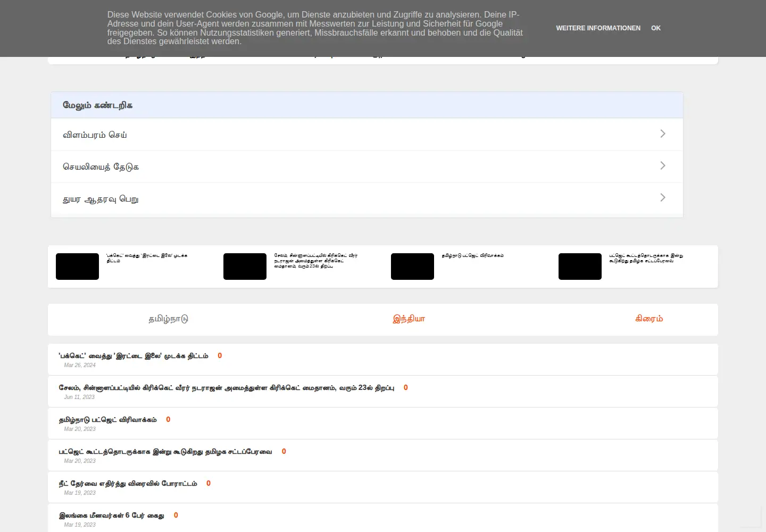Screen dimensions: 766x532
Task: Open the small 'தமிழ்நாடு பட்ஜெட் விரிவாக்கம்' featured title
Action: click(x=472, y=256)
